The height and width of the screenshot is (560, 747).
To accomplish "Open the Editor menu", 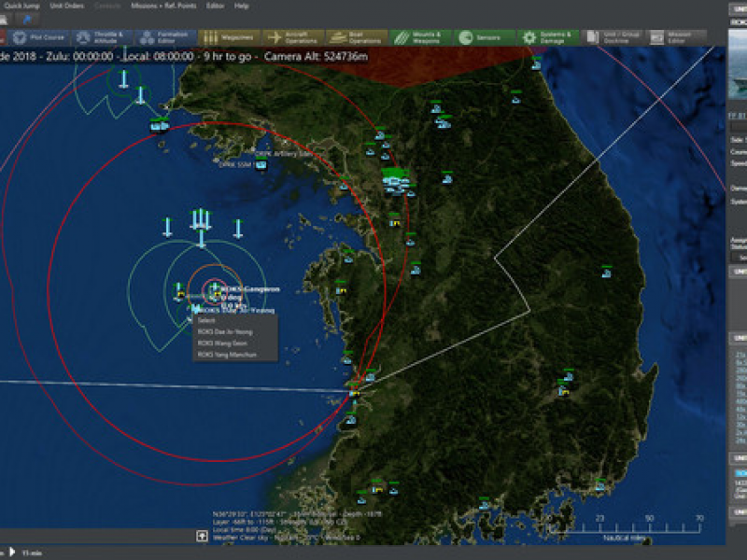I will [215, 6].
